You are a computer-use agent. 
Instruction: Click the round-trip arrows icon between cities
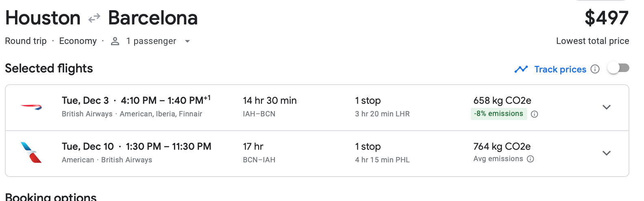(x=94, y=18)
